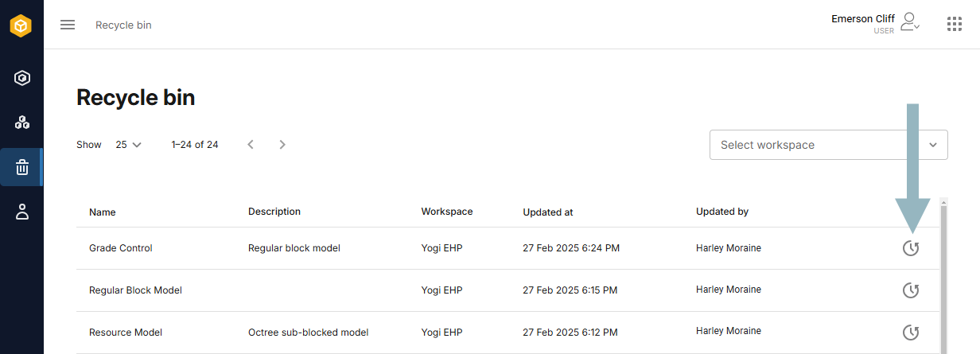This screenshot has width=980, height=354.
Task: Go to the previous page arrow
Action: 251,145
